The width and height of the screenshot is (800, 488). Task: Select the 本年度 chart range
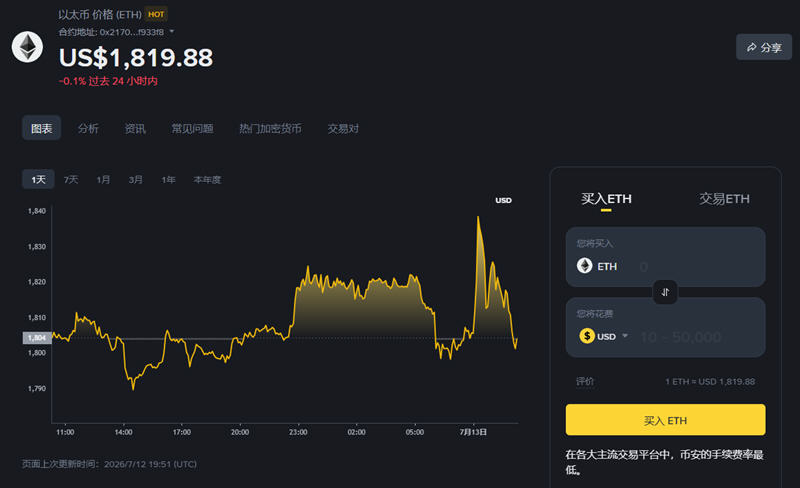tap(207, 180)
